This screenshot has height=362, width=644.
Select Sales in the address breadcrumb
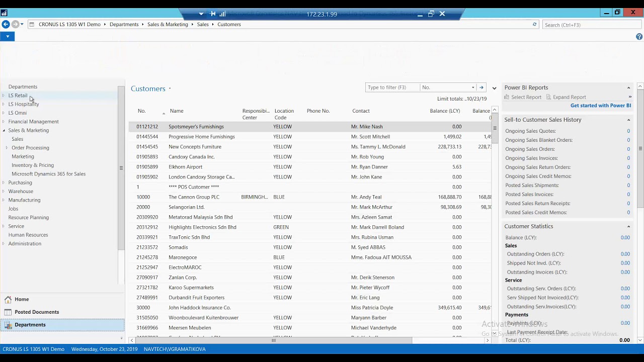coord(203,24)
